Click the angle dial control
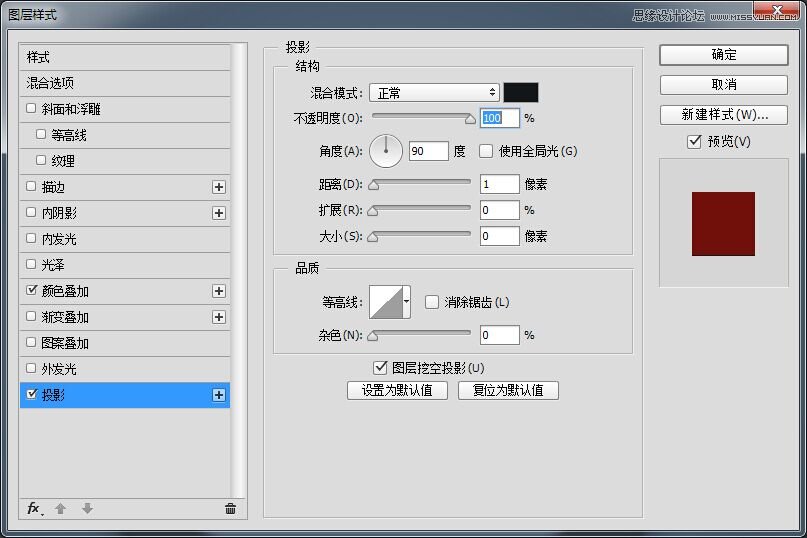 386,151
